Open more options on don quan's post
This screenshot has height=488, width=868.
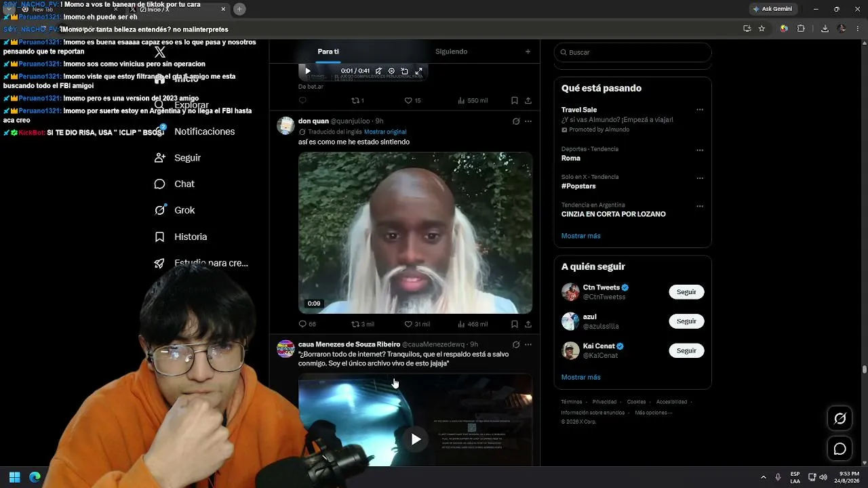point(528,121)
